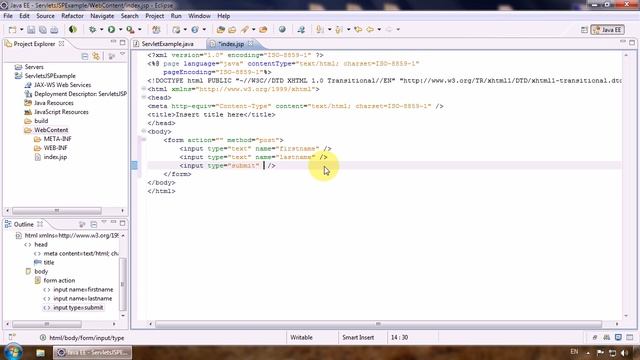This screenshot has width=640, height=360.
Task: Click the External Tools run icon
Action: [x=130, y=29]
